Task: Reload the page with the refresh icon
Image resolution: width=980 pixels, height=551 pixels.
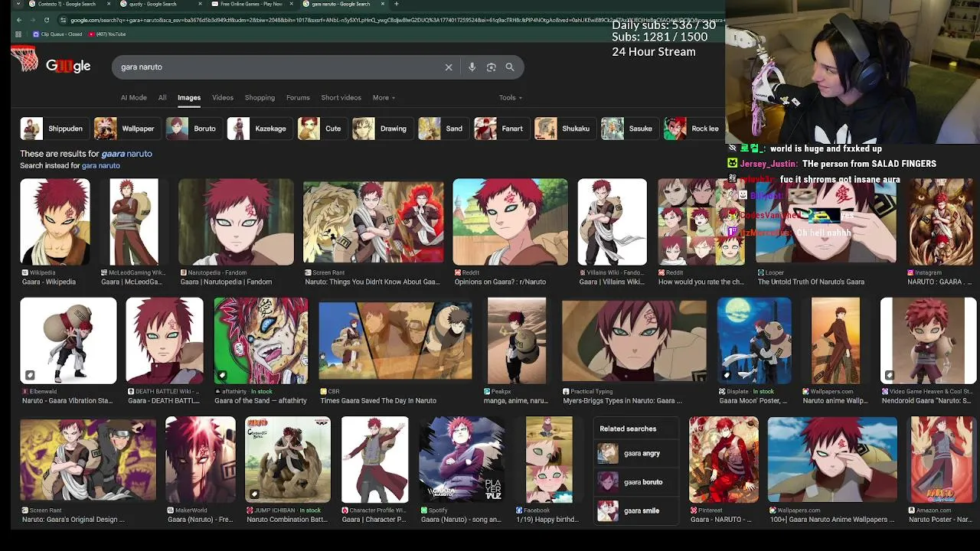Action: (47, 20)
